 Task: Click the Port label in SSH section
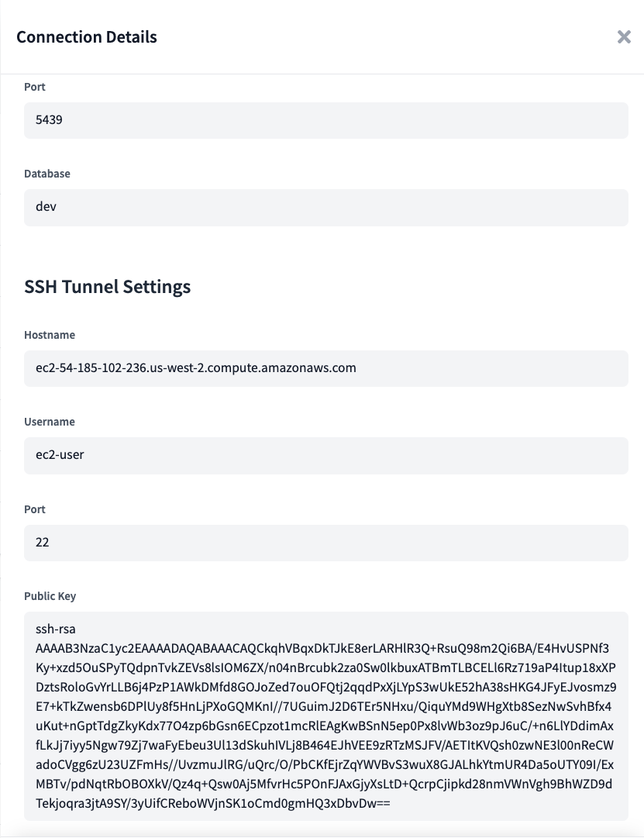click(34, 509)
